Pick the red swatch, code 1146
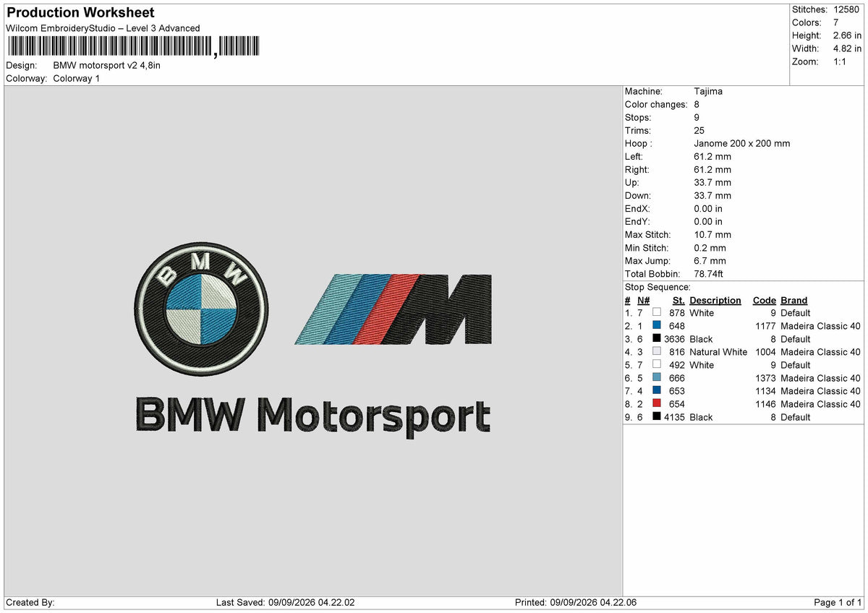 click(657, 404)
